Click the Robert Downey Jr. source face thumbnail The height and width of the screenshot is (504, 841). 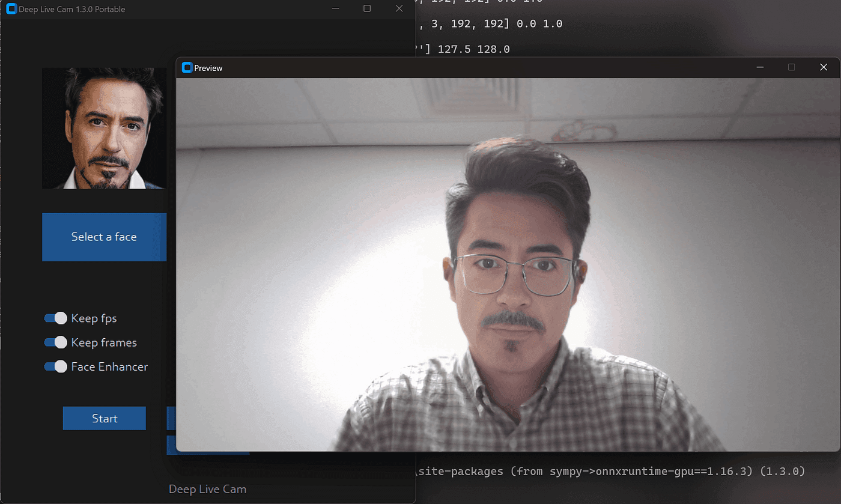tap(104, 128)
